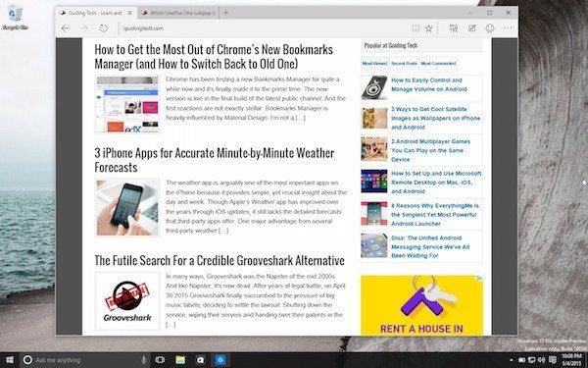
Task: Show hidden system tray icons arrow
Action: coord(512,360)
